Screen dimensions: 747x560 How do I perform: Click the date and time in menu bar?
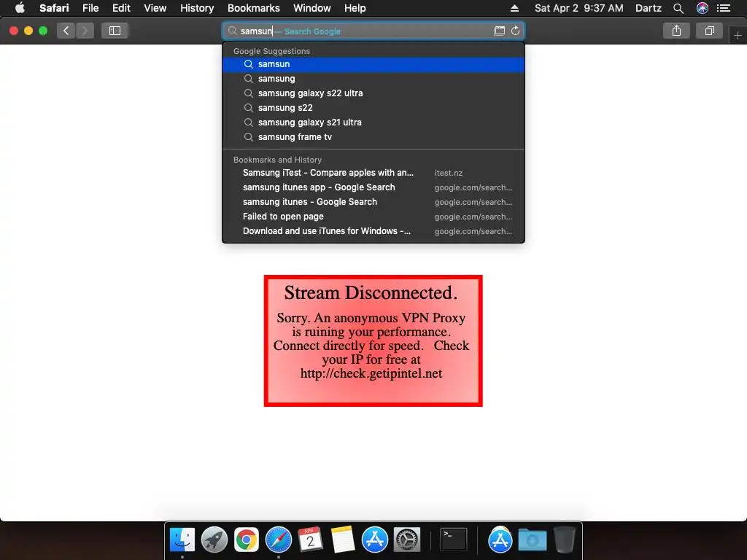coord(578,8)
